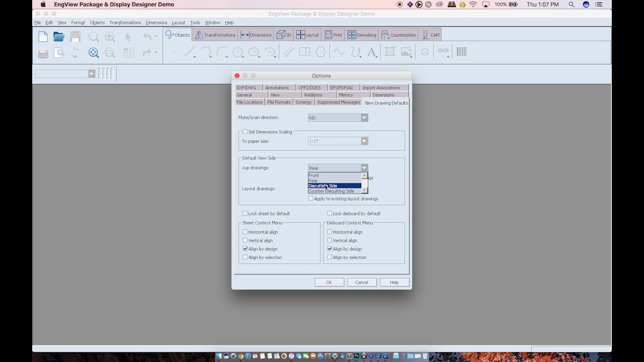Image resolution: width=644 pixels, height=362 pixels.
Task: Click the 1up drawings dropdown arrow
Action: (364, 168)
